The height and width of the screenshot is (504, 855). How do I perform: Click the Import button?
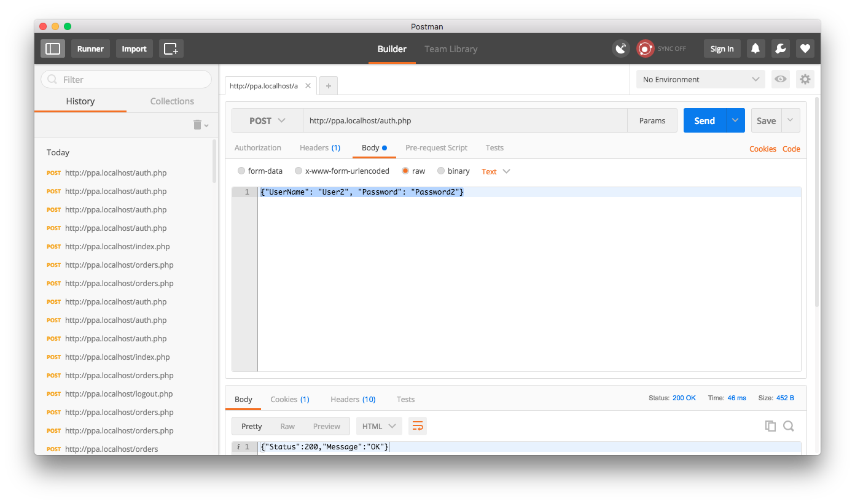coord(134,48)
